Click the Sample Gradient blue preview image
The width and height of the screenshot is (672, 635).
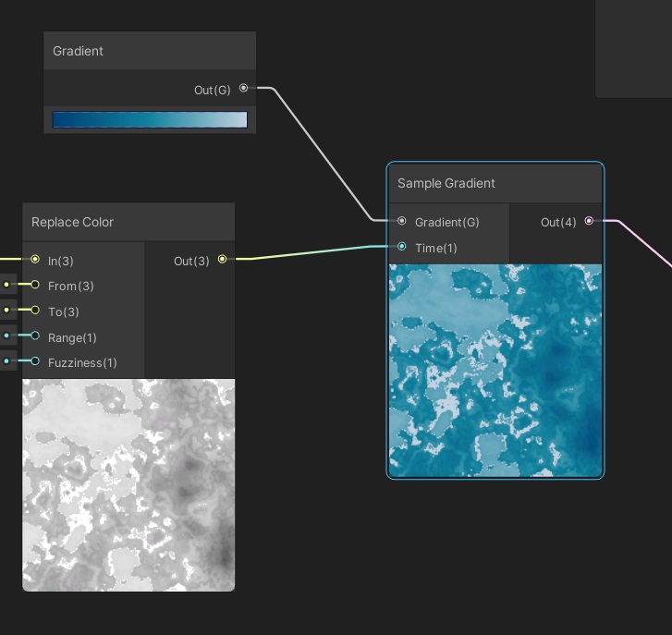[x=495, y=370]
